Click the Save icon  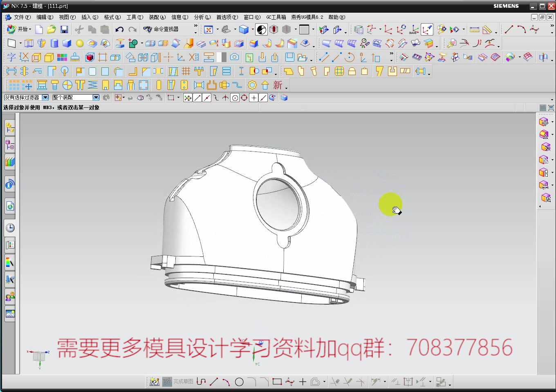coord(64,29)
